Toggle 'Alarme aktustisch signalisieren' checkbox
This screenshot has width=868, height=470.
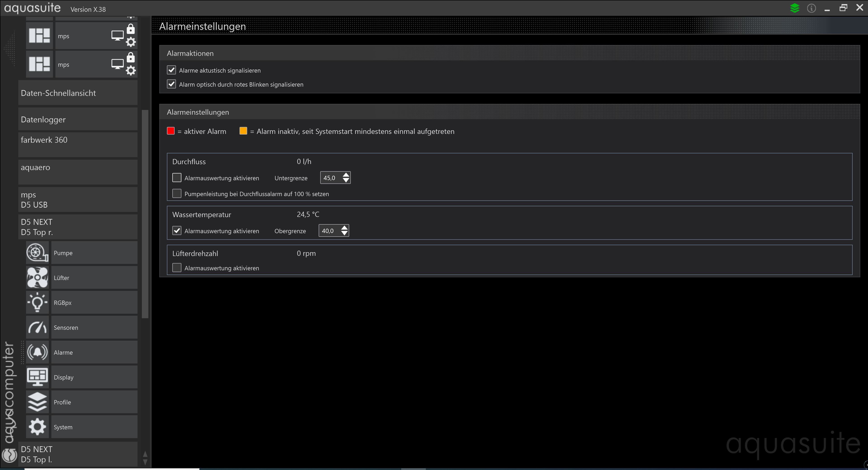coord(171,70)
